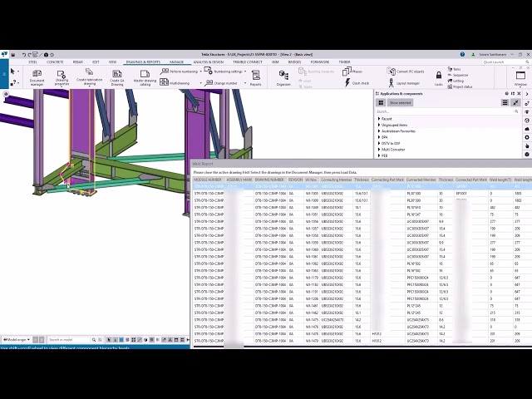532x399 pixels.
Task: Expand the Australasian Favourites group
Action: 379,131
